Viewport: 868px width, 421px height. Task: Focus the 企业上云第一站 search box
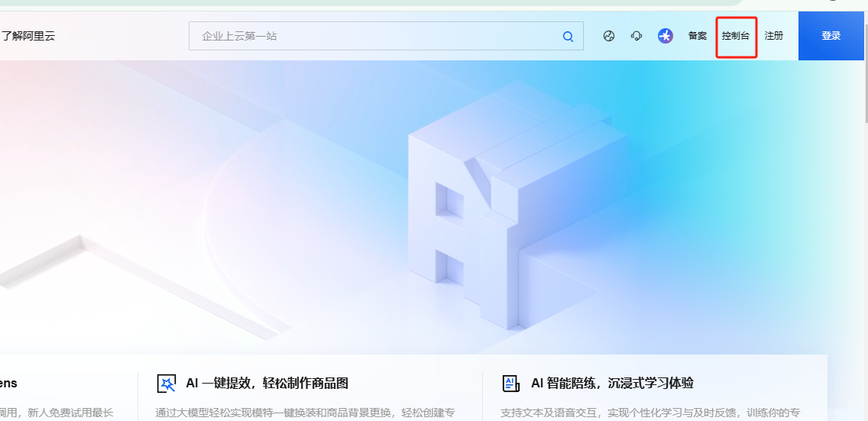(x=374, y=36)
